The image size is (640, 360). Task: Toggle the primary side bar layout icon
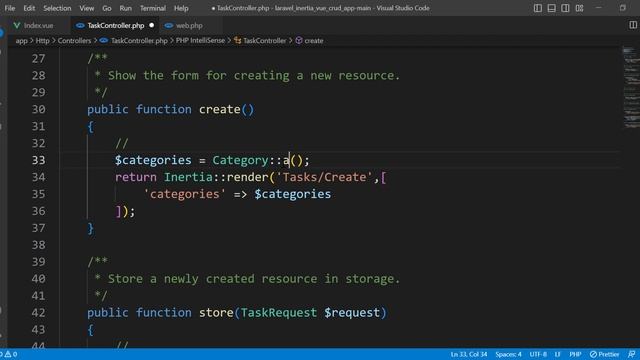(538, 8)
